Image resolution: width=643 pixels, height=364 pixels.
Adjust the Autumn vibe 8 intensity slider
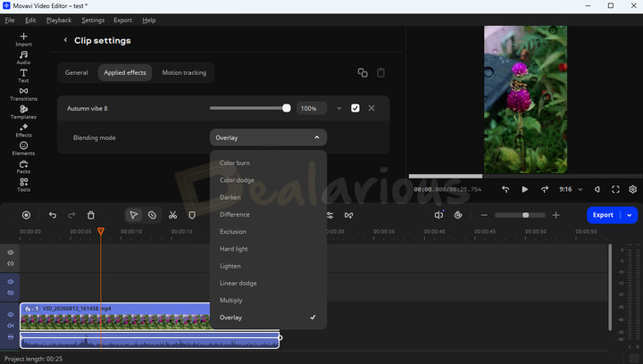250,108
